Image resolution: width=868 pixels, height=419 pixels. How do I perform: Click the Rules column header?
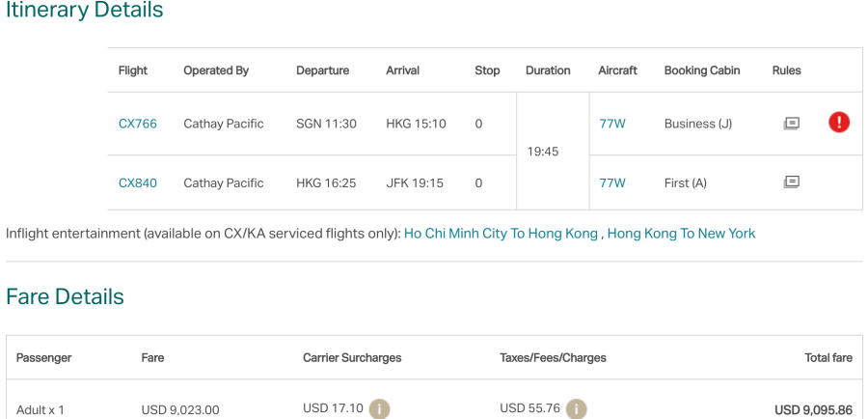(787, 70)
